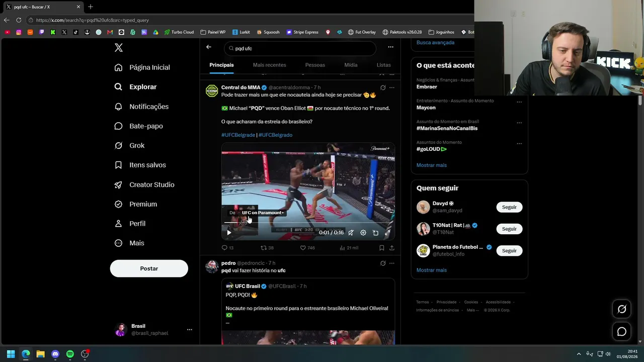This screenshot has height=362, width=644.
Task: Open the Página Inicial home page
Action: 142,67
